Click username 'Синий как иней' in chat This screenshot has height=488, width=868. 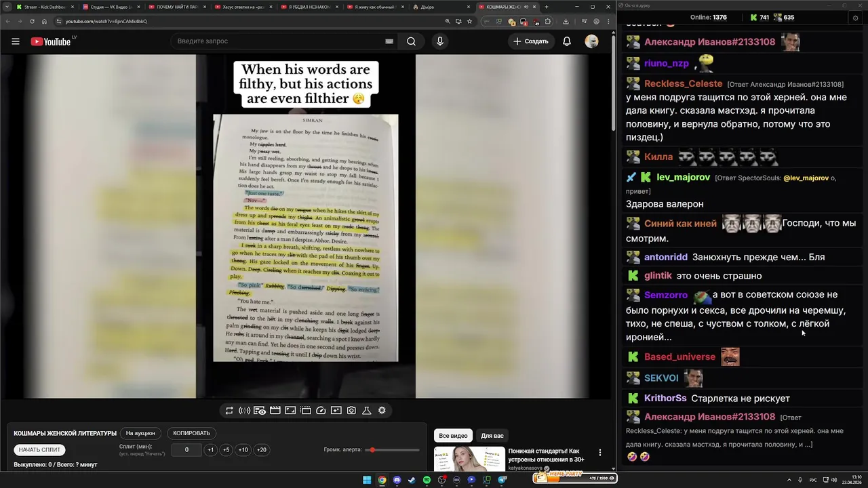[x=680, y=224]
